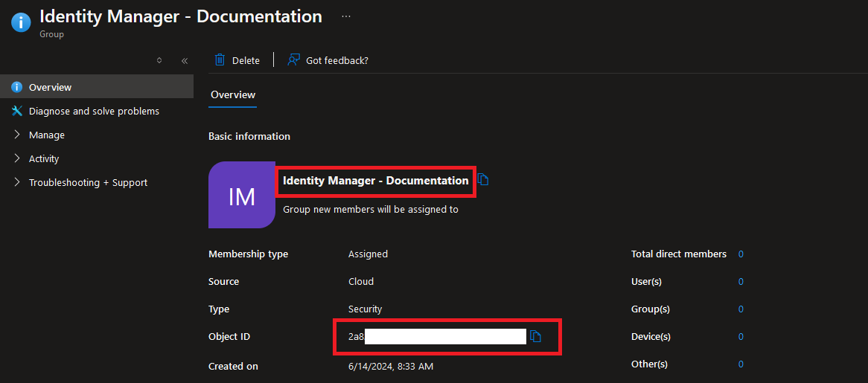
Task: Click the Got feedback person icon
Action: pos(293,59)
